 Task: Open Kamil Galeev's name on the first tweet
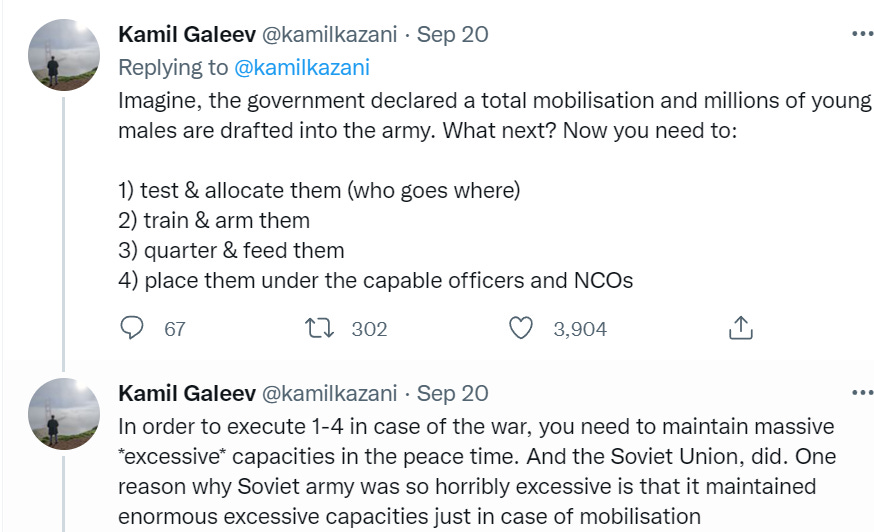tap(187, 35)
